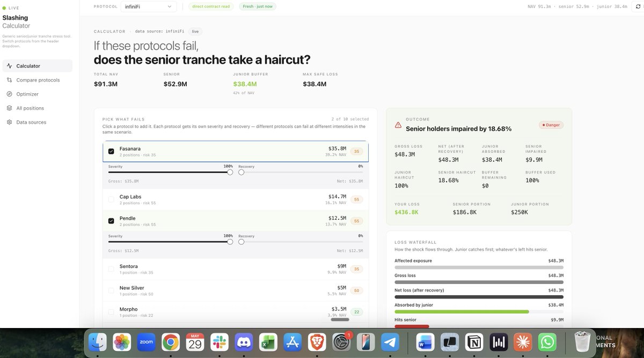Click the All positions layers icon
Screen dimensions: 644x358
click(x=10, y=108)
